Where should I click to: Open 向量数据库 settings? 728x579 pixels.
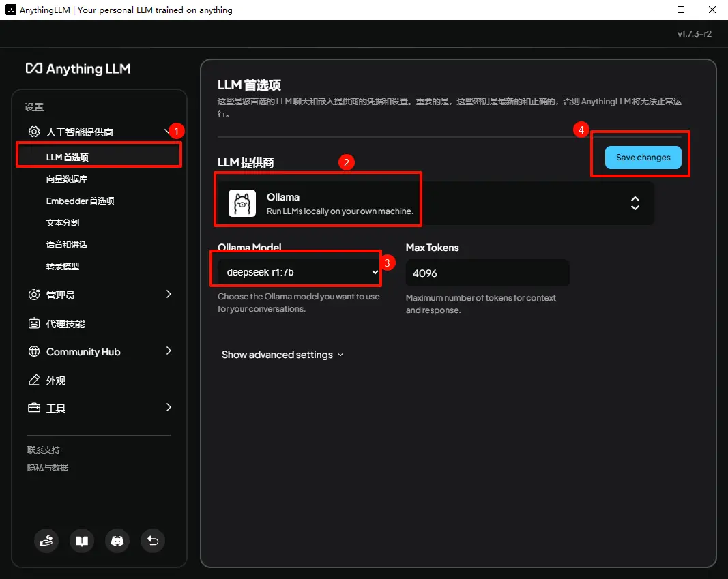(67, 179)
